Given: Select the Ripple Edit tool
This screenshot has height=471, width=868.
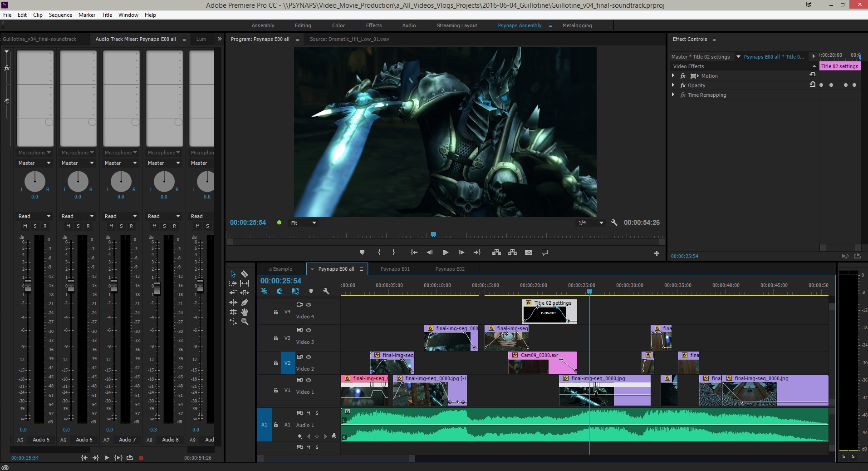Looking at the screenshot, I should pos(233,302).
